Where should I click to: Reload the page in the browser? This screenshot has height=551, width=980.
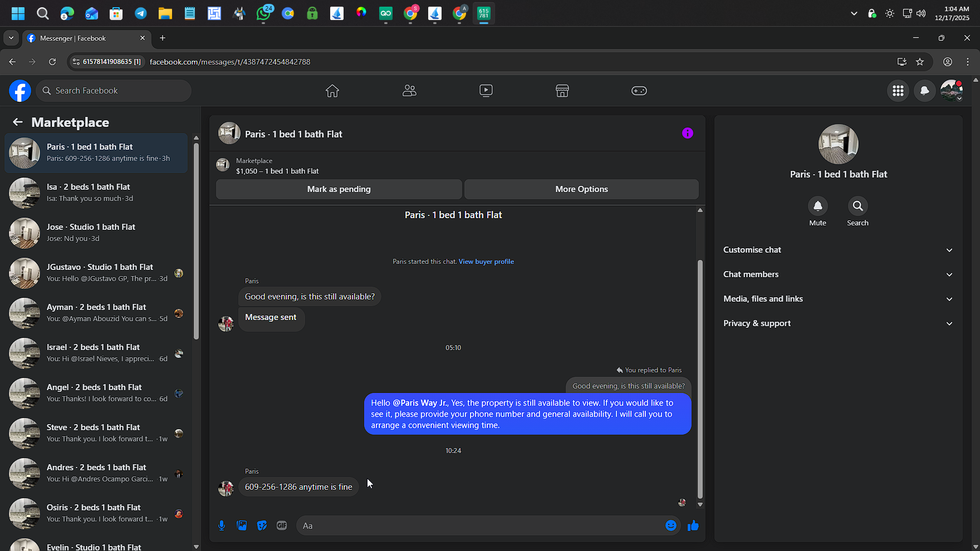click(52, 62)
